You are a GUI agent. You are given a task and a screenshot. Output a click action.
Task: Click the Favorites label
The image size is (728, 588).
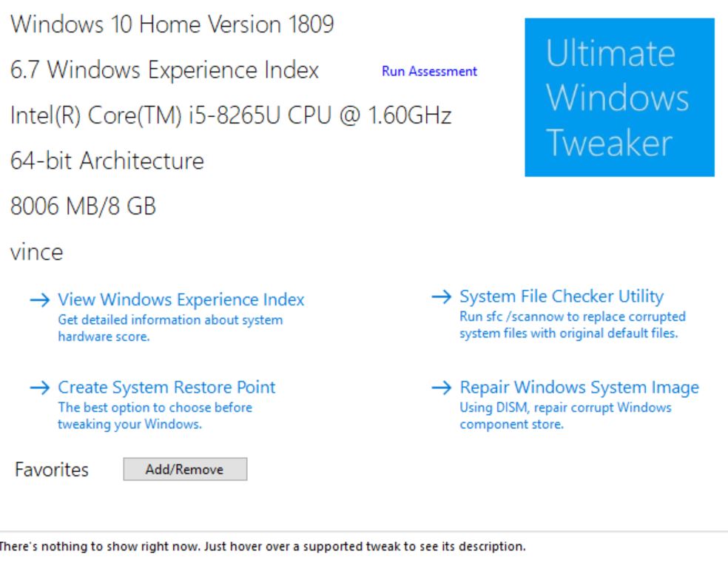point(51,469)
